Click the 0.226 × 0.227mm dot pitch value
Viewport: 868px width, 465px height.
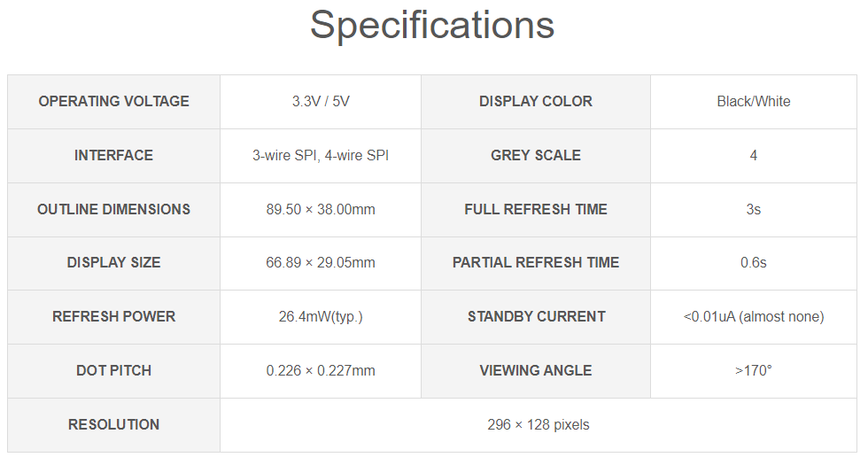[321, 370]
